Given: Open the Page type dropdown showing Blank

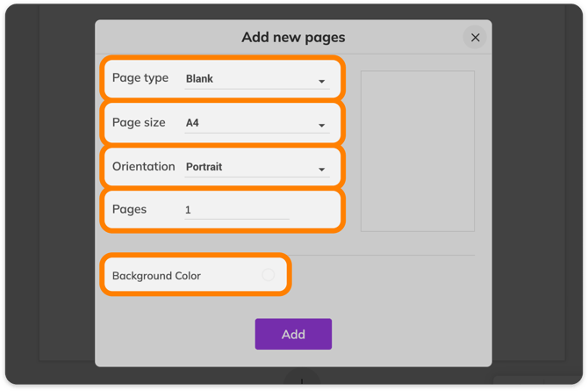Looking at the screenshot, I should coord(257,79).
